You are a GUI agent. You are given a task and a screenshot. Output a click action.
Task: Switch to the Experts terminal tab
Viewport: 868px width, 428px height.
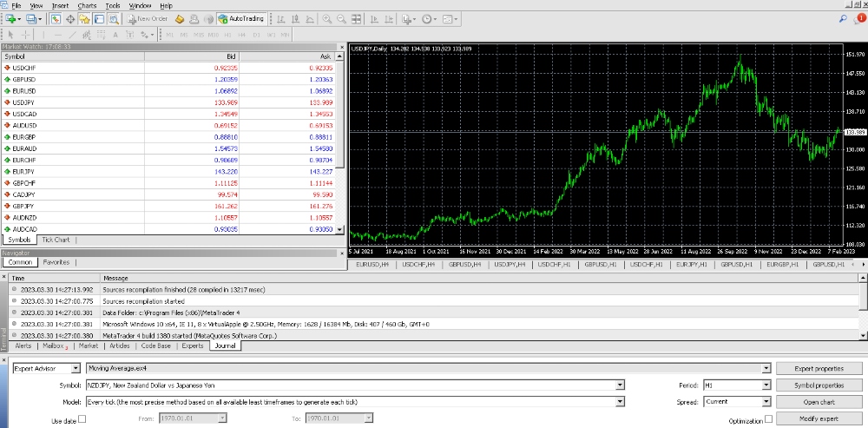pos(192,346)
